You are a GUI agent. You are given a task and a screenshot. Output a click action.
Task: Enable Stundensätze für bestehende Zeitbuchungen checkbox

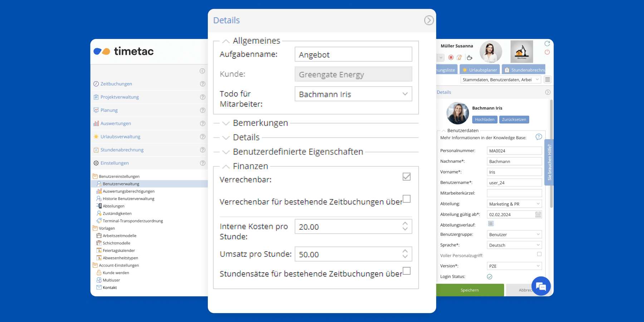(x=406, y=271)
